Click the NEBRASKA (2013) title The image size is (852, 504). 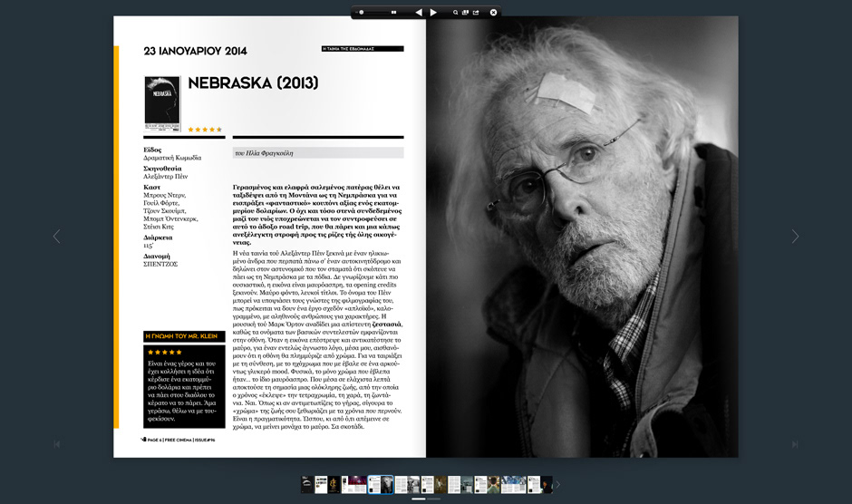(x=253, y=82)
